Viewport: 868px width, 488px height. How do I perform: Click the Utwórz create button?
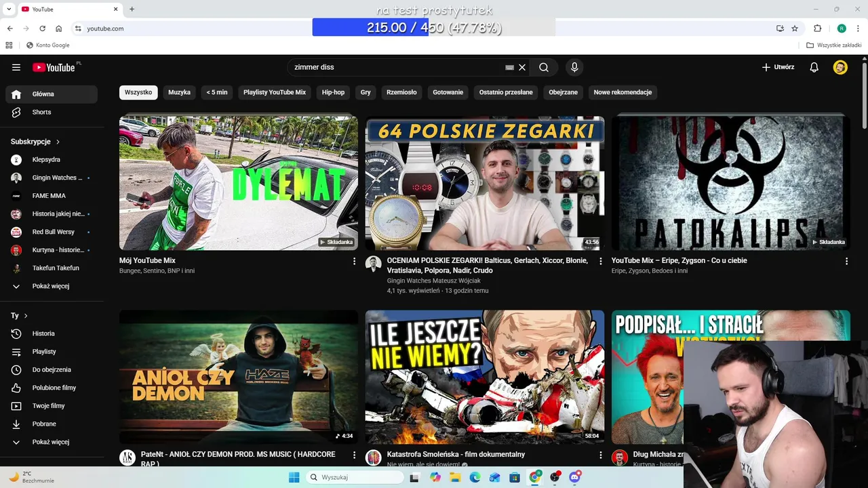778,67
